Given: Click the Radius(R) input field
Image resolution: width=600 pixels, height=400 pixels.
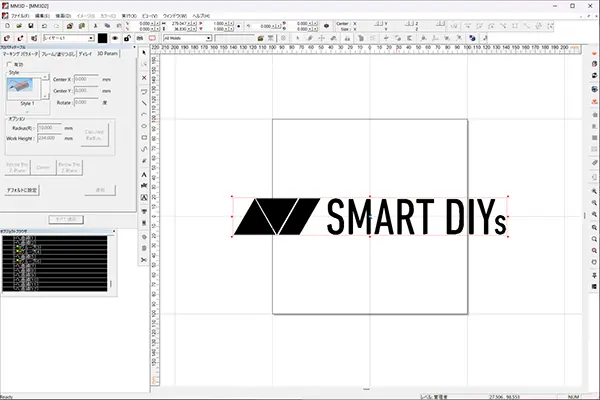Looking at the screenshot, I should pyautogui.click(x=49, y=128).
